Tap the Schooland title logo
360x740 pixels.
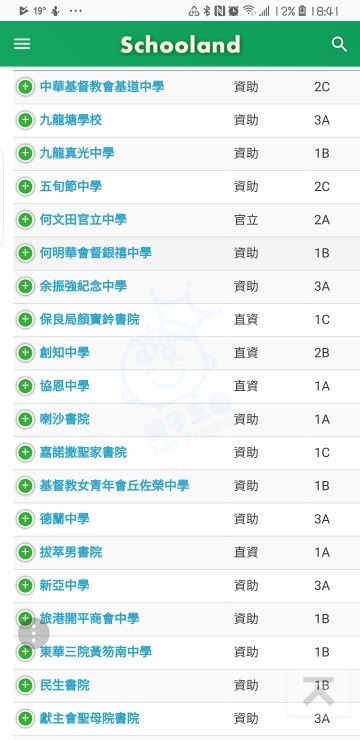click(180, 45)
